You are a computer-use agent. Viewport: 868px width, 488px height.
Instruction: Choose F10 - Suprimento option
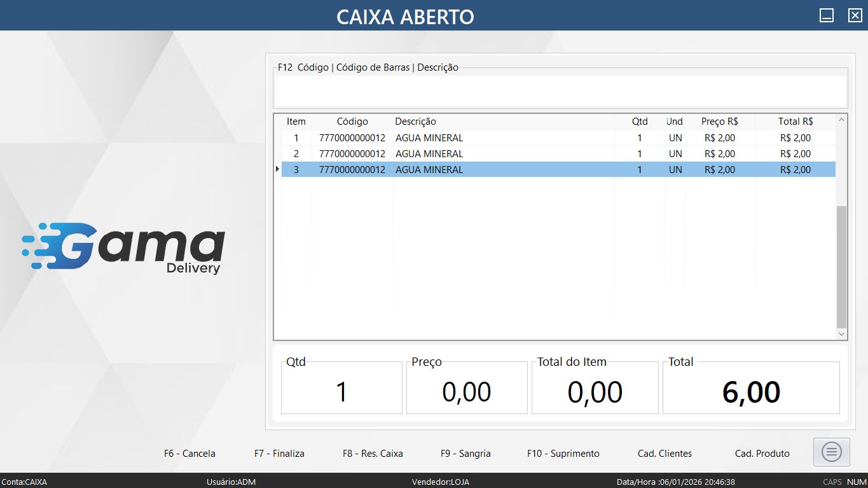[563, 454]
